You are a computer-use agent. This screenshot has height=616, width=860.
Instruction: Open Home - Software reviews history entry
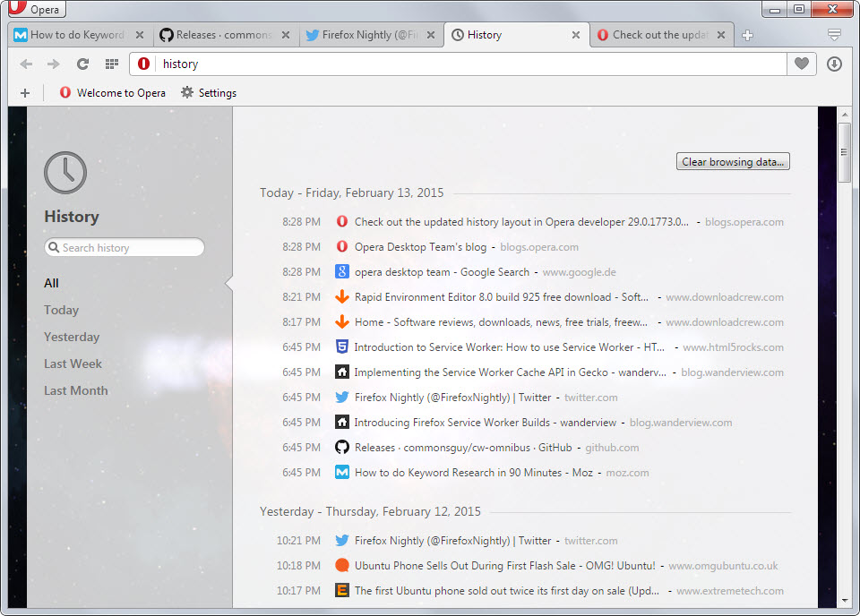tap(502, 322)
